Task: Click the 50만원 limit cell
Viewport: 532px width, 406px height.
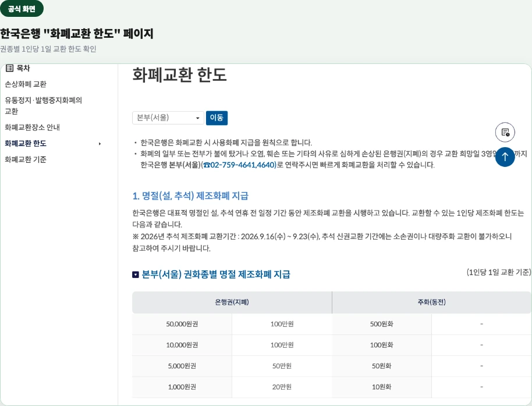Action: point(282,366)
